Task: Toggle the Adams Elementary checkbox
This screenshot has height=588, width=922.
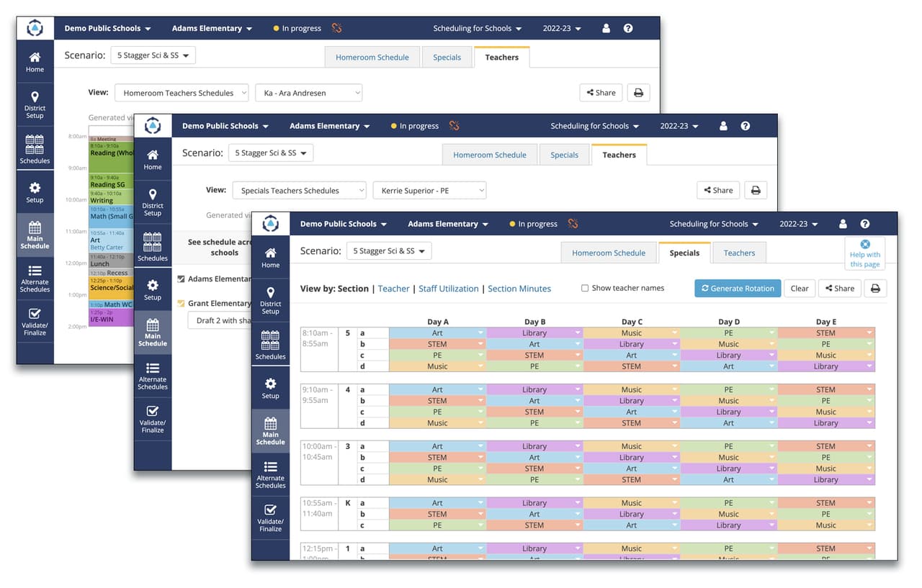Action: pyautogui.click(x=182, y=279)
